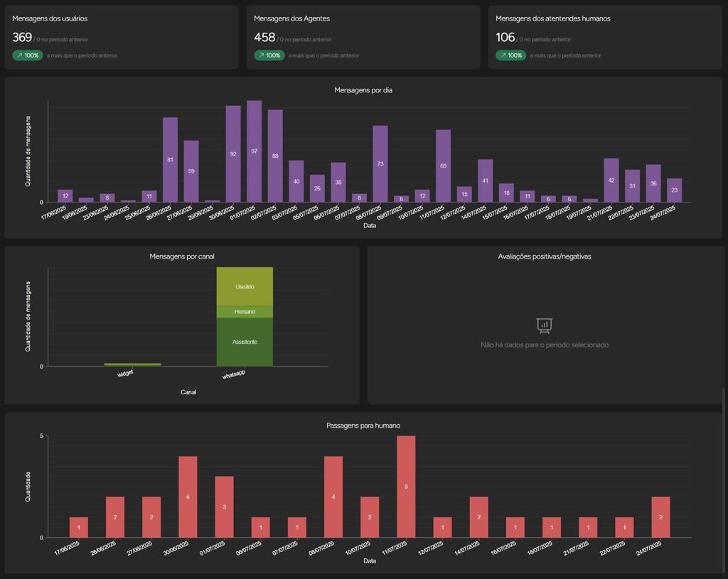The width and height of the screenshot is (728, 579).
Task: Select the purple bar with value 38
Action: (338, 183)
